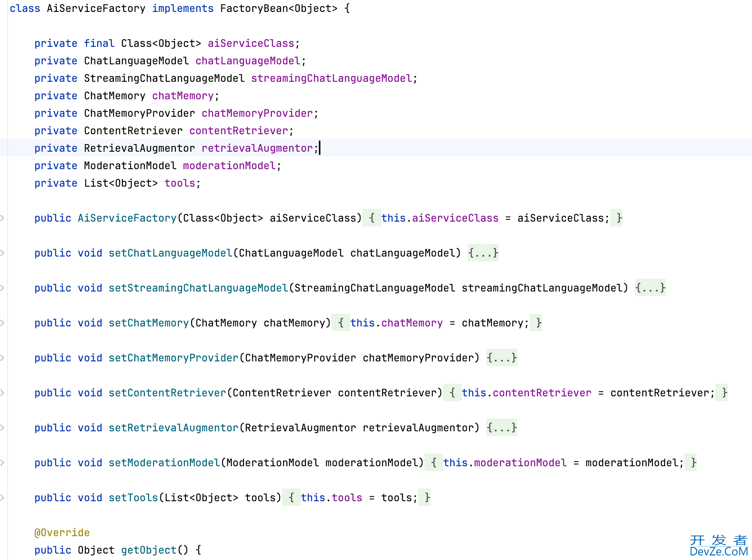Click the @Override annotation
This screenshot has height=560, width=752.
tap(62, 533)
